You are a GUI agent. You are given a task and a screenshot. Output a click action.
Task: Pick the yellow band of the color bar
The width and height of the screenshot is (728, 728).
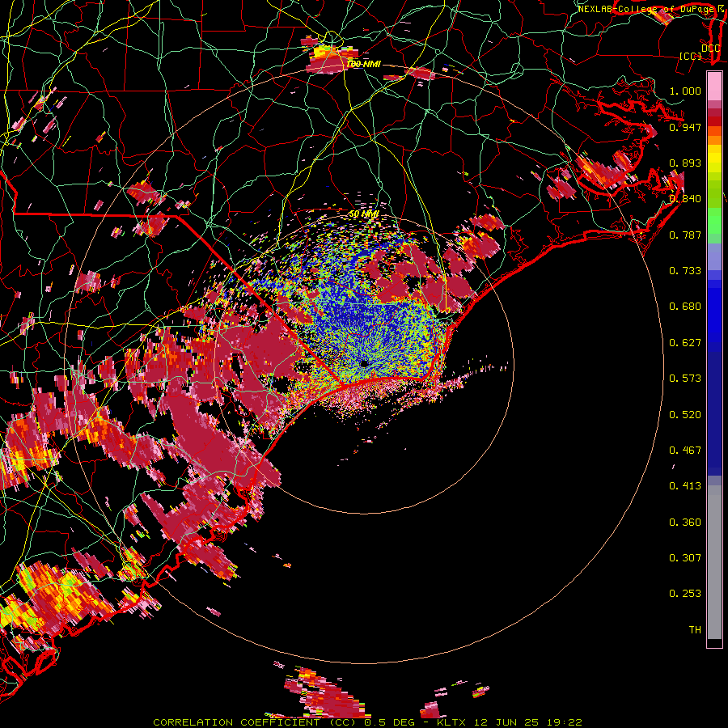(x=714, y=159)
